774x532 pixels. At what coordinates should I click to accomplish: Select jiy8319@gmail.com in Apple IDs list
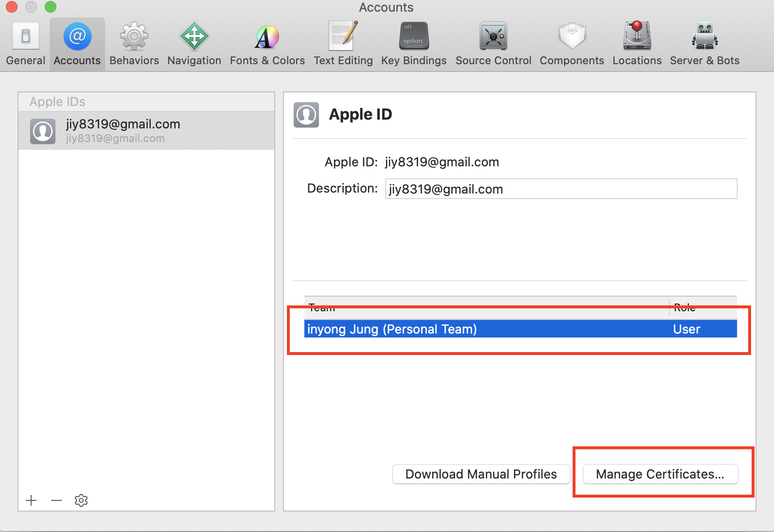pyautogui.click(x=146, y=131)
